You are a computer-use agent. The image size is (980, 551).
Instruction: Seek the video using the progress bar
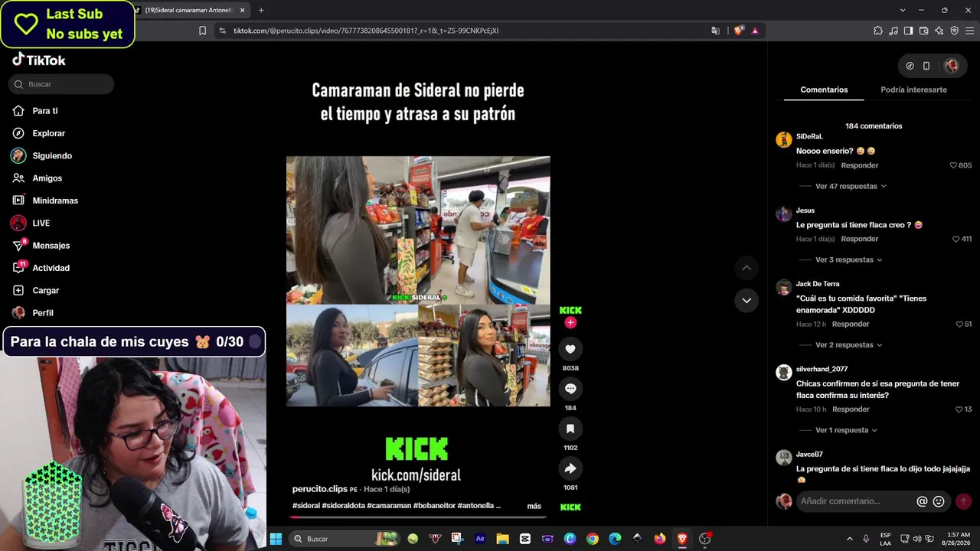click(418, 517)
